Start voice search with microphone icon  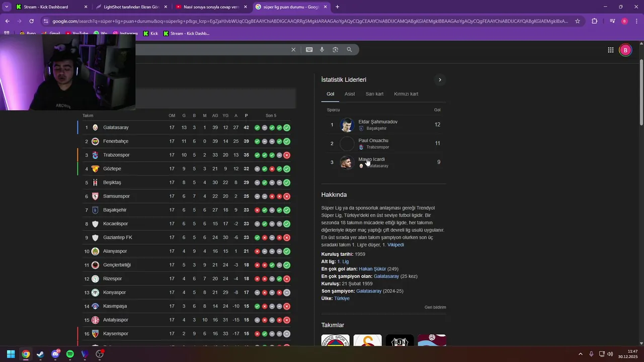[322, 50]
